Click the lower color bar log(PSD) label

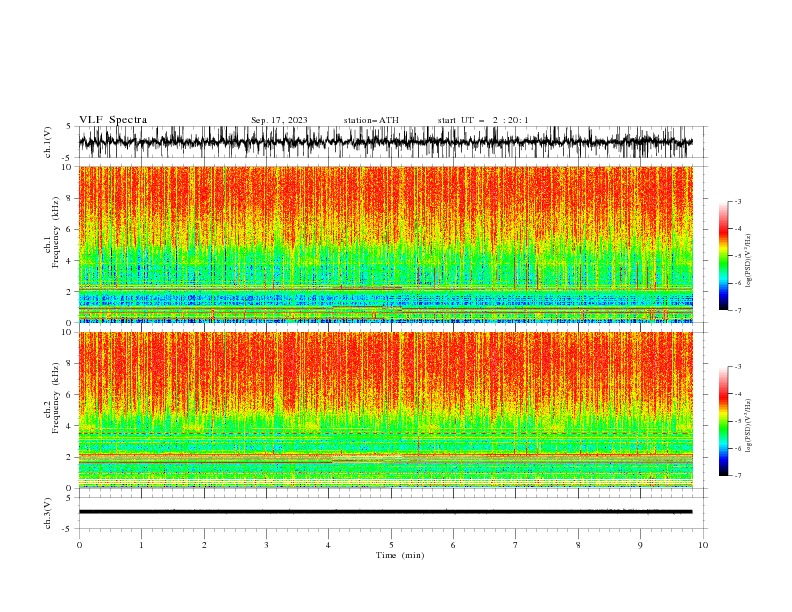coord(749,426)
